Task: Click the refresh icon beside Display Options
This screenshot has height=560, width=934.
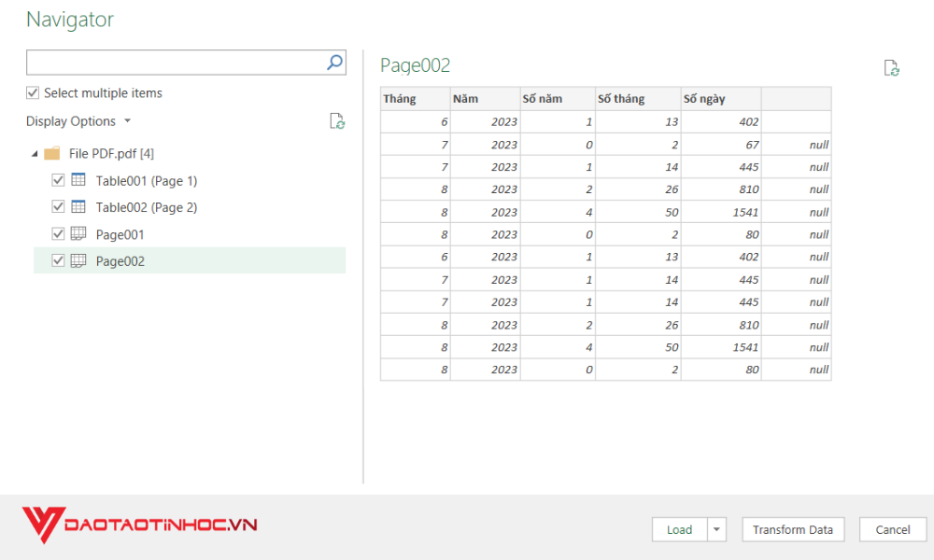Action: (x=337, y=120)
